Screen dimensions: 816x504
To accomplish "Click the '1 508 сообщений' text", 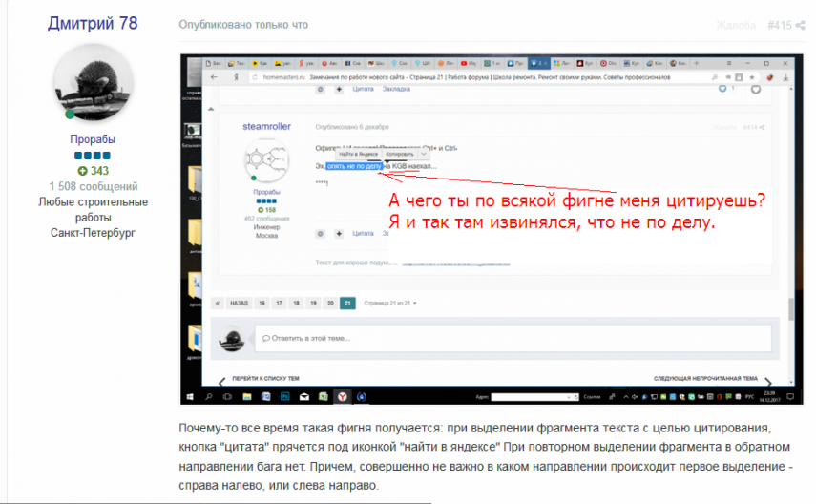I will click(94, 186).
